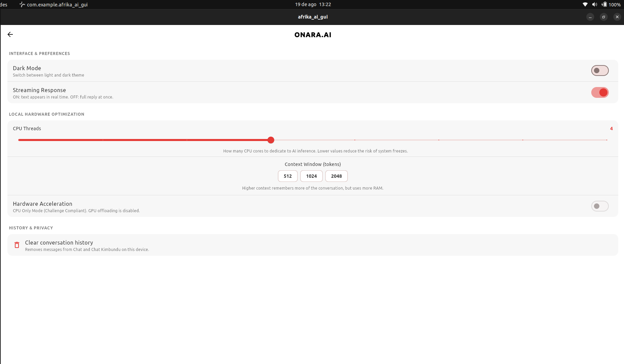The width and height of the screenshot is (624, 364).
Task: Click the red trash can icon
Action: coord(17,245)
